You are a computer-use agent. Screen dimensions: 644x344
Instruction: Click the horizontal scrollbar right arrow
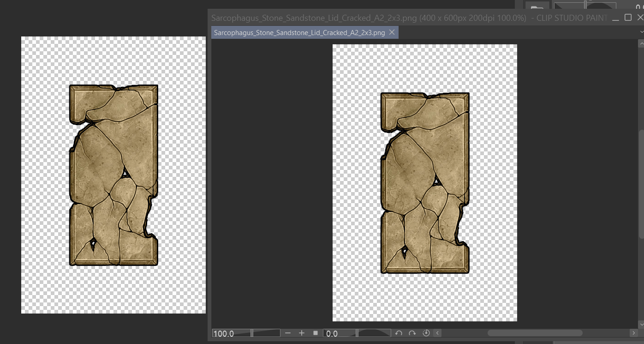[x=634, y=333]
